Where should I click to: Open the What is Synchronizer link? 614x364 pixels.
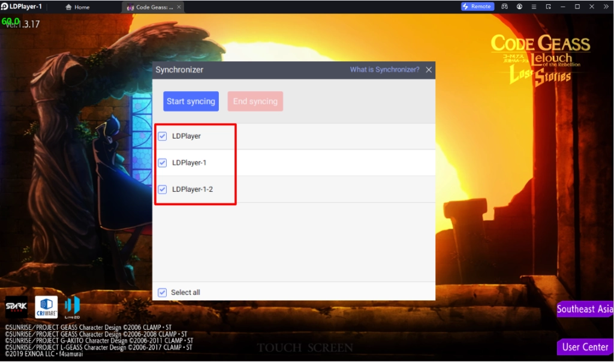click(384, 70)
